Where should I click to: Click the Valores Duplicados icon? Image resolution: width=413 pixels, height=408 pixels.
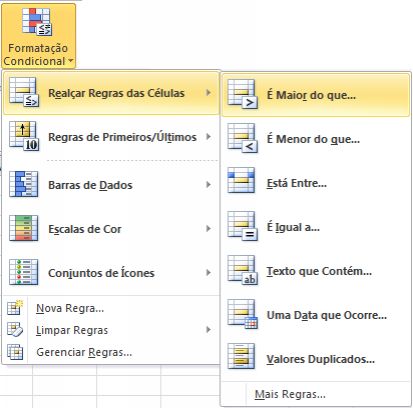[241, 356]
